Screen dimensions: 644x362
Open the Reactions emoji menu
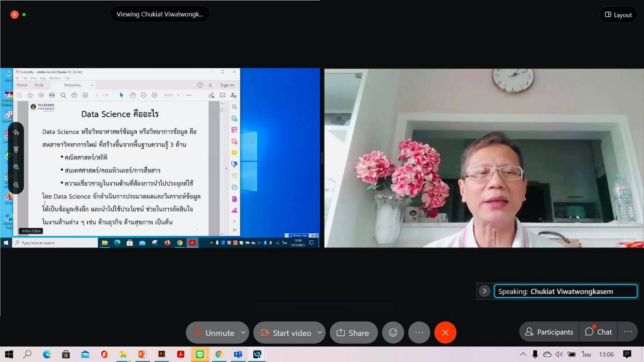[393, 332]
